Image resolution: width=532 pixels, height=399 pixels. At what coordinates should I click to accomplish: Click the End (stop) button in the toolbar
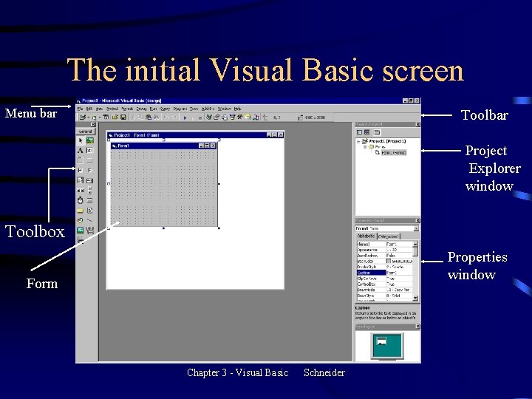tap(200, 117)
